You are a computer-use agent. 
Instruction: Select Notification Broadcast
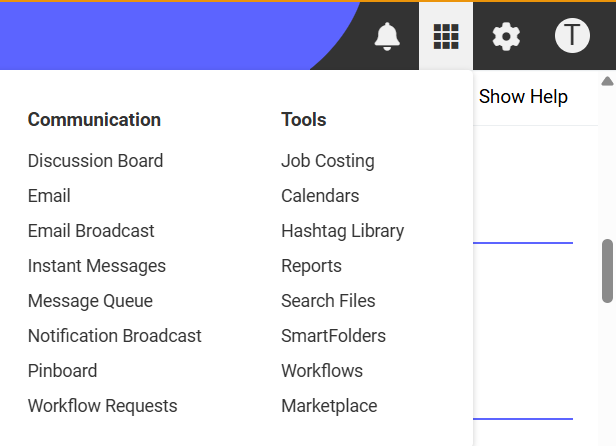point(115,336)
